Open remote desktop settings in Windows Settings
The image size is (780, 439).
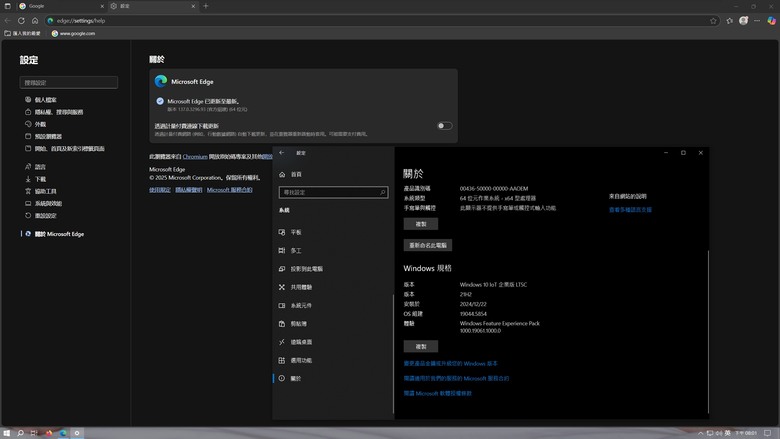point(295,342)
